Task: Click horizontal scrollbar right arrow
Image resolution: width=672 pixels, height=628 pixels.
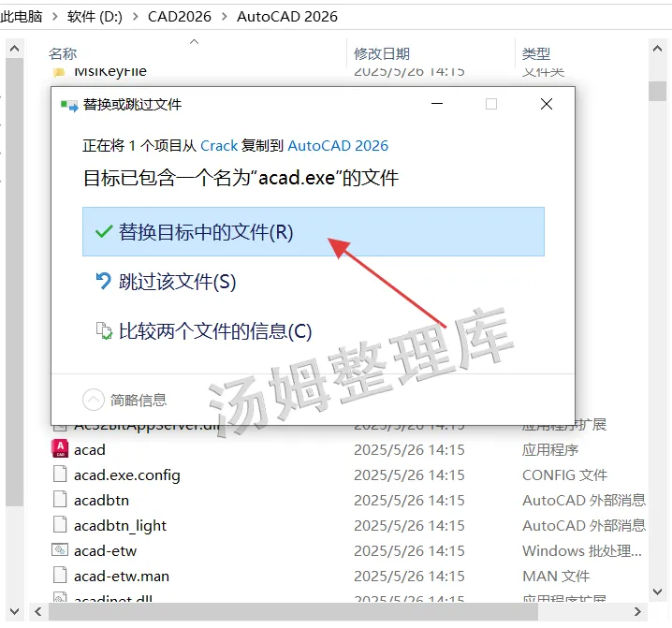Action: point(637,611)
